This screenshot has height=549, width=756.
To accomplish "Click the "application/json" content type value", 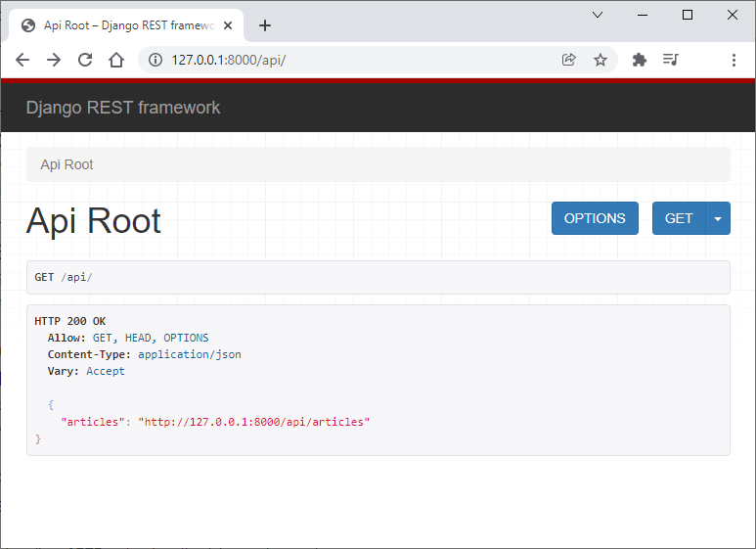I will point(190,354).
